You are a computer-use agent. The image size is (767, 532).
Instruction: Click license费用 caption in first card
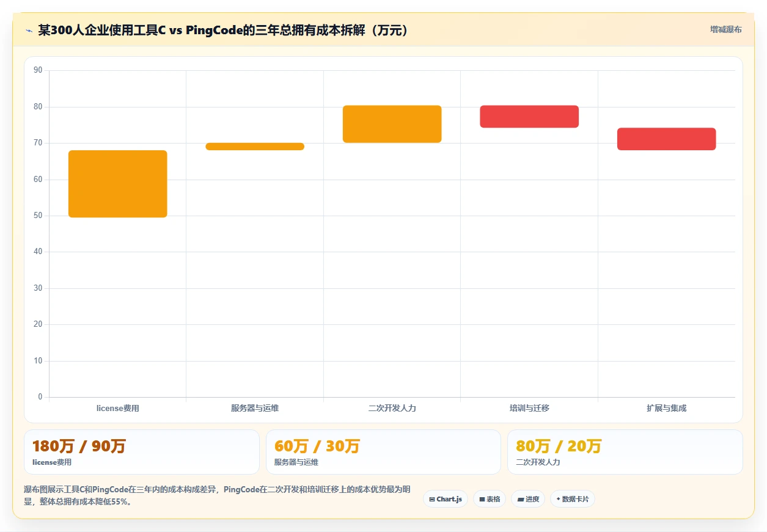click(x=52, y=462)
